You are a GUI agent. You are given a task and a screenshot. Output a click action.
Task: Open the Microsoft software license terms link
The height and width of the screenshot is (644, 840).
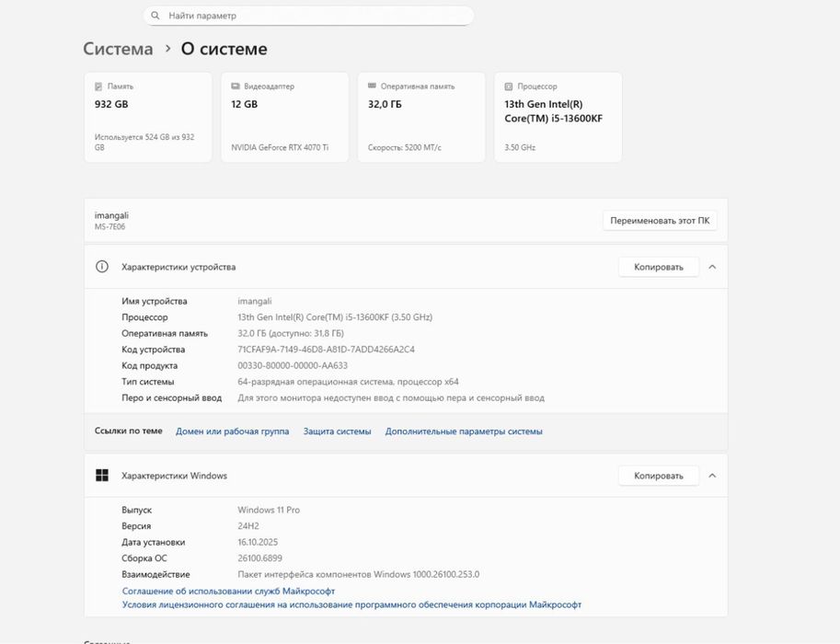tap(351, 604)
